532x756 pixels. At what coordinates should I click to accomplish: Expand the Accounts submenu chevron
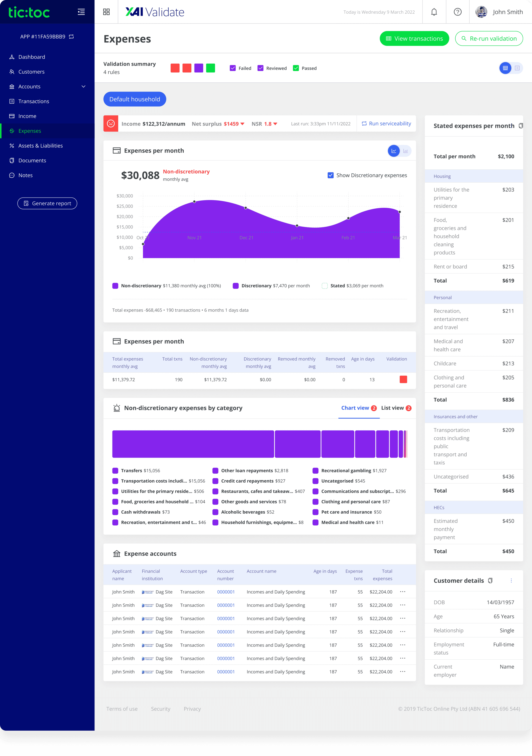coord(84,87)
